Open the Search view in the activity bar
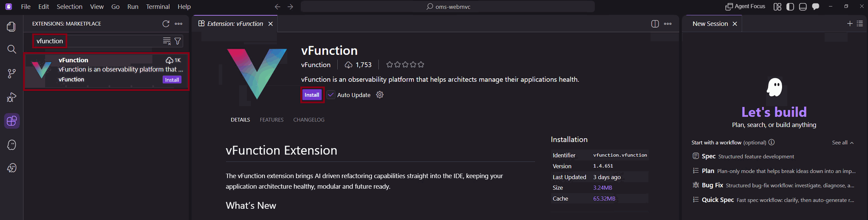Viewport: 868px width, 220px height. pyautogui.click(x=12, y=49)
